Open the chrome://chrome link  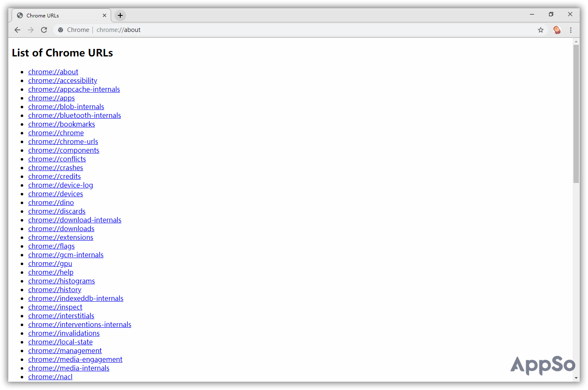coord(56,133)
